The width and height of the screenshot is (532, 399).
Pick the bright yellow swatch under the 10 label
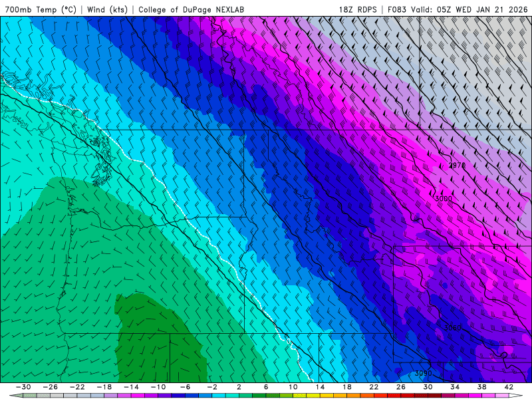click(300, 396)
